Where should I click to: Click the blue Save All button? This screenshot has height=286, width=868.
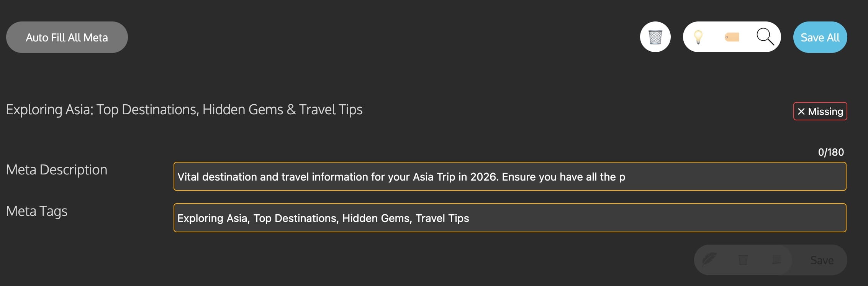(820, 37)
